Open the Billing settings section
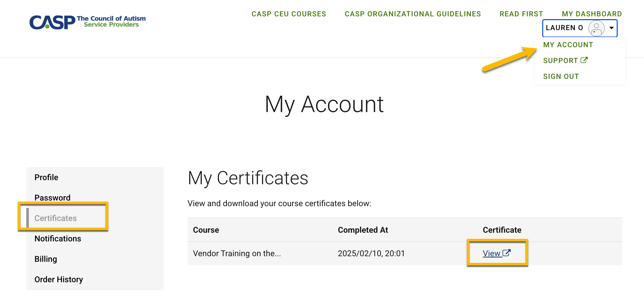Viewport: 644px width, 296px height. click(x=46, y=259)
